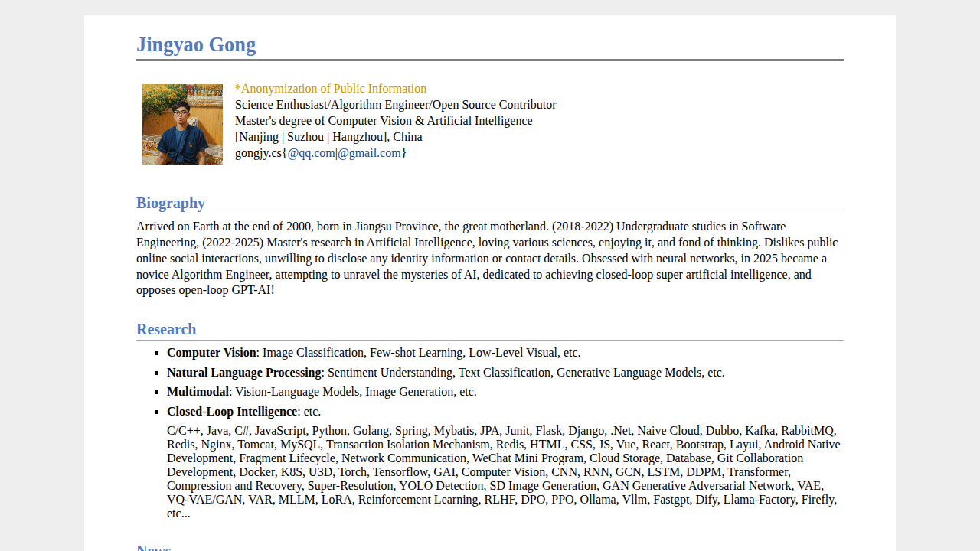Open the @gmail.com email link
Image resolution: width=980 pixels, height=551 pixels.
coord(369,153)
